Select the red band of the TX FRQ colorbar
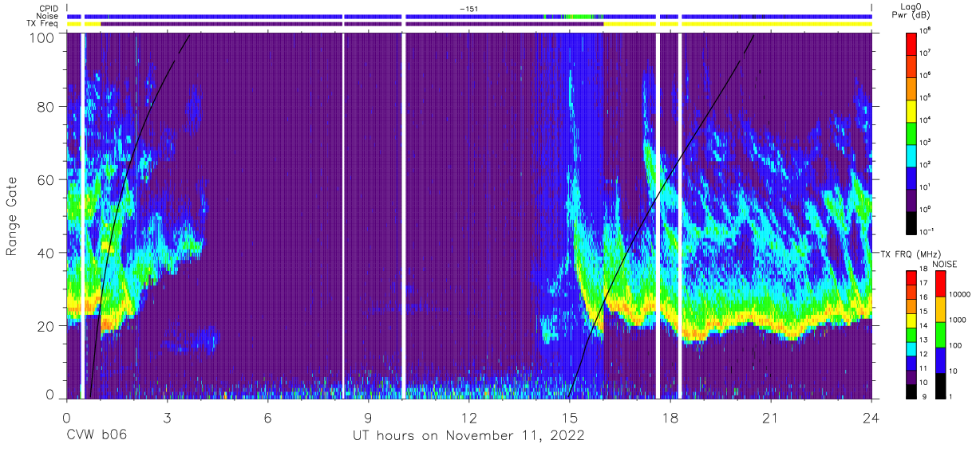The width and height of the screenshot is (980, 452). tap(911, 277)
